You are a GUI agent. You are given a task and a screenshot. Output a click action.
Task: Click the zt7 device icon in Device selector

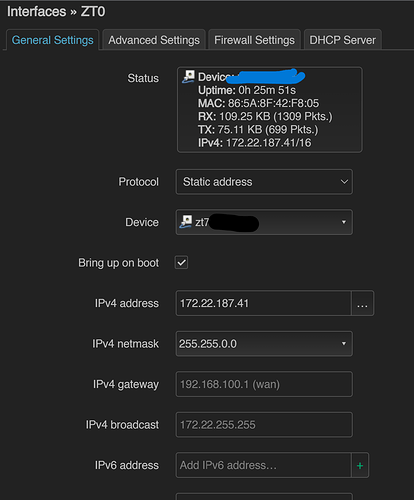click(186, 221)
